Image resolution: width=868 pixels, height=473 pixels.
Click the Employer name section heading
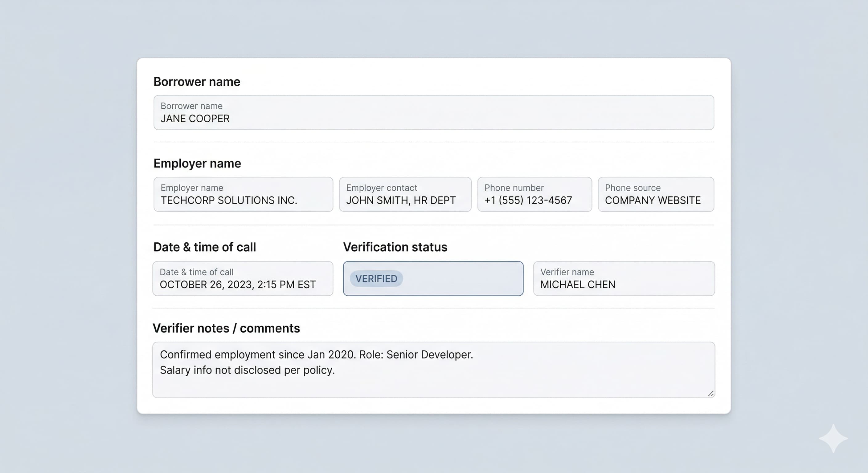[197, 164]
